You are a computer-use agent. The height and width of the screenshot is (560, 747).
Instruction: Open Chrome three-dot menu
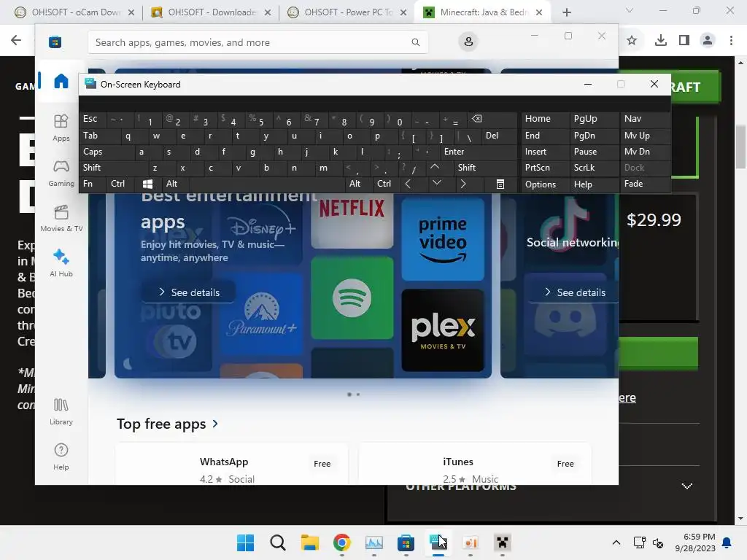click(x=731, y=41)
